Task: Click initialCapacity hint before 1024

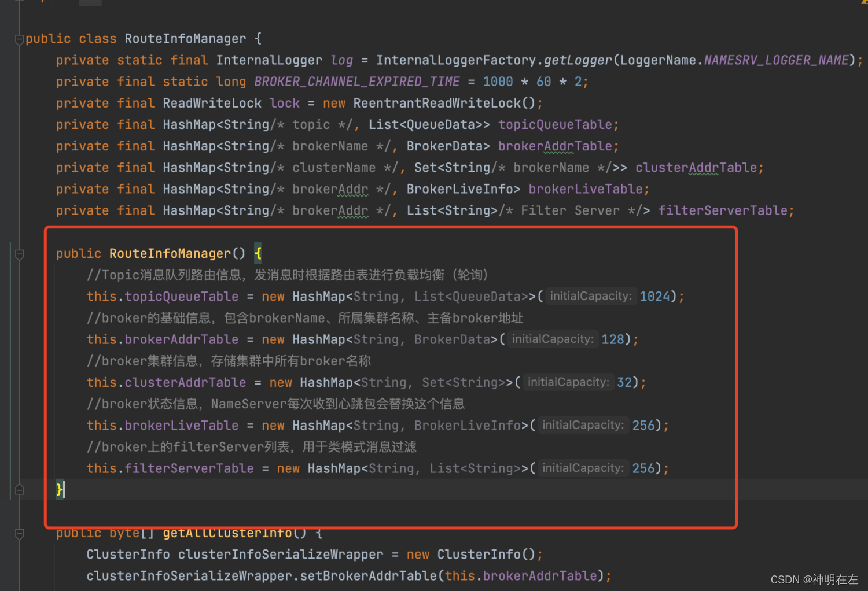Action: click(x=591, y=296)
